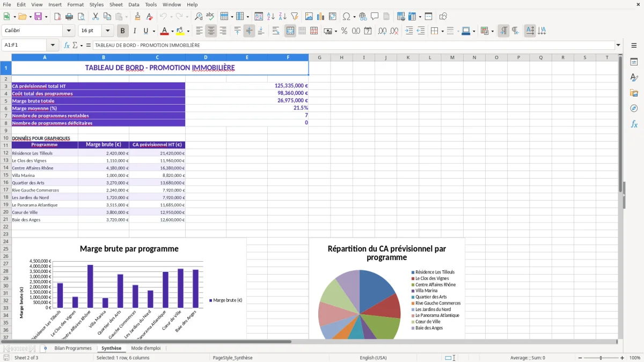644x362 pixels.
Task: Open the Name Box dropdown
Action: (53, 46)
